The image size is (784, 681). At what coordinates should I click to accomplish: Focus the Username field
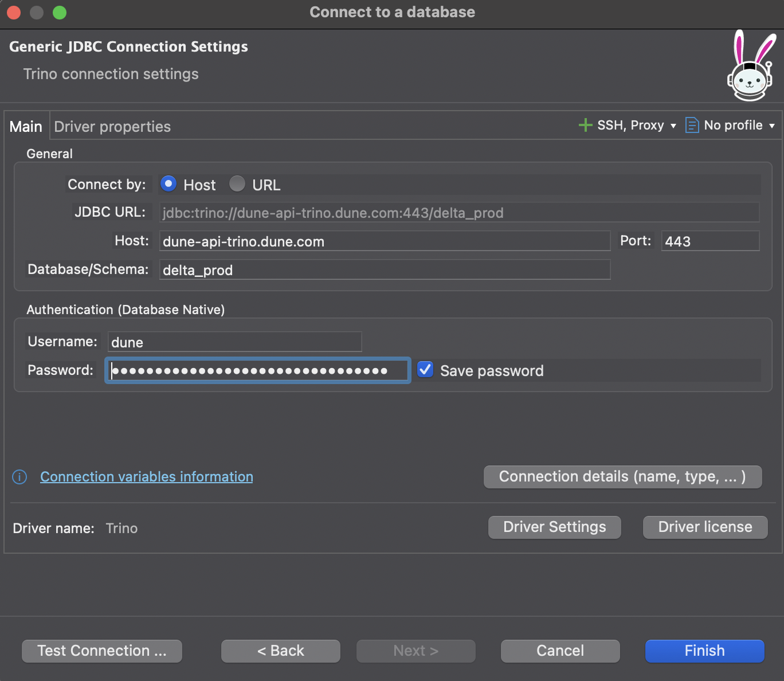[235, 342]
